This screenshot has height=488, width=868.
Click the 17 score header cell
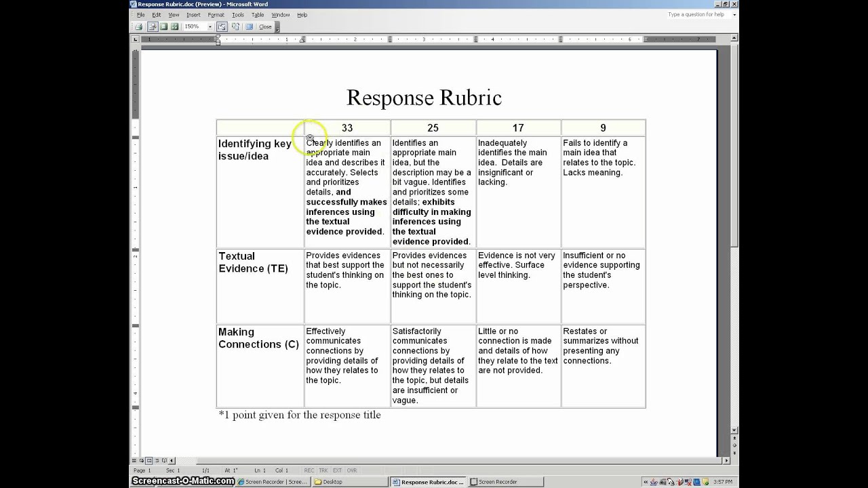(x=518, y=127)
